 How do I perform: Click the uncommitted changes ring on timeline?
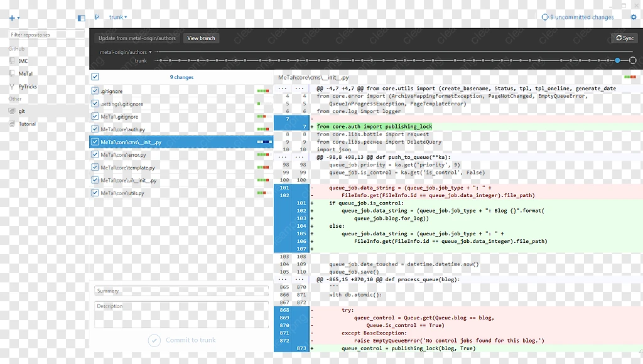633,60
